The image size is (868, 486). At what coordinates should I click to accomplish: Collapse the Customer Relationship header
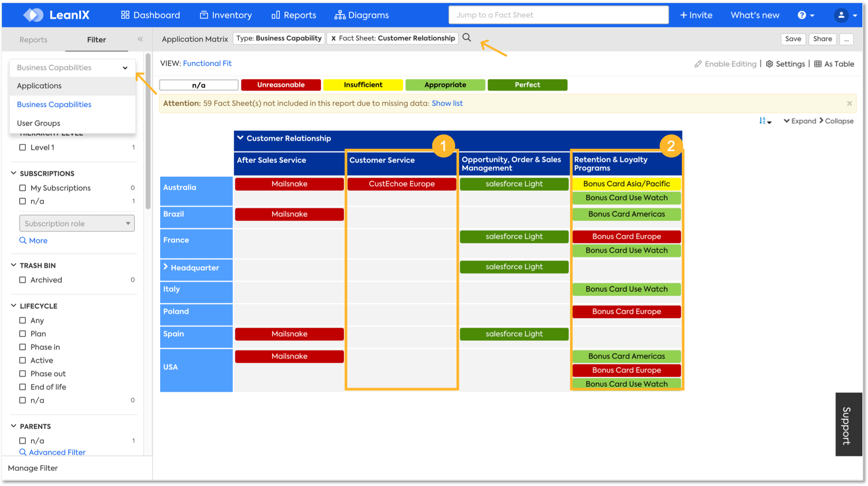coord(240,138)
